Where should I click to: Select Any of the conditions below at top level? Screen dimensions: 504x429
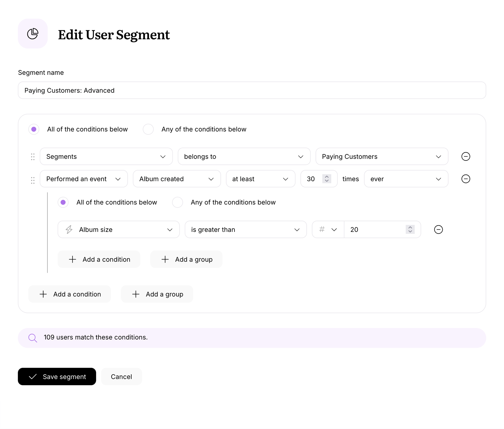(148, 129)
